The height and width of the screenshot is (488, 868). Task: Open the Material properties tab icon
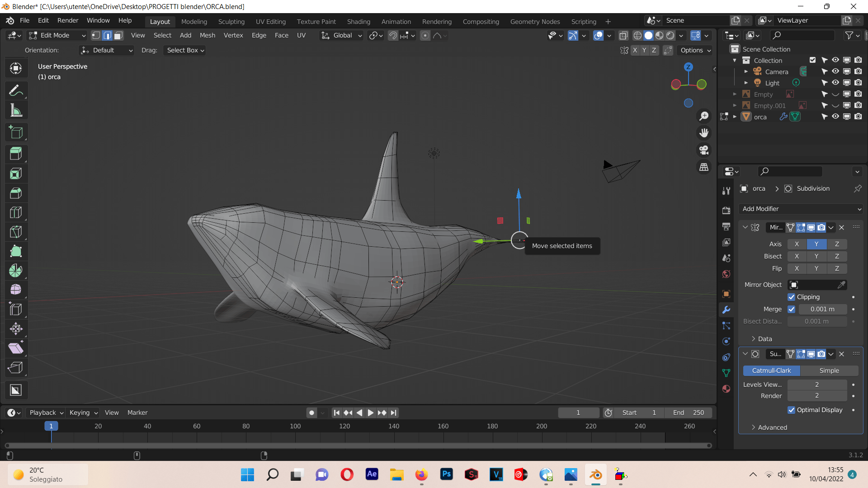(x=726, y=389)
